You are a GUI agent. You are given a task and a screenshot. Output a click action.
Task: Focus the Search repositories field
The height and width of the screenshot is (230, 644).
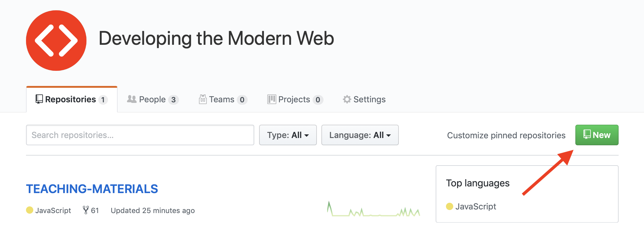pyautogui.click(x=140, y=135)
